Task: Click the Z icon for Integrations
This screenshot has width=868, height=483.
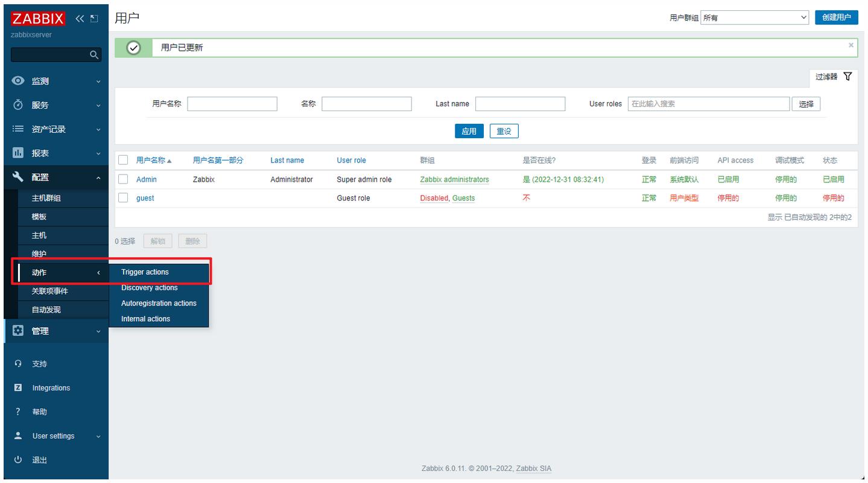Action: [18, 388]
